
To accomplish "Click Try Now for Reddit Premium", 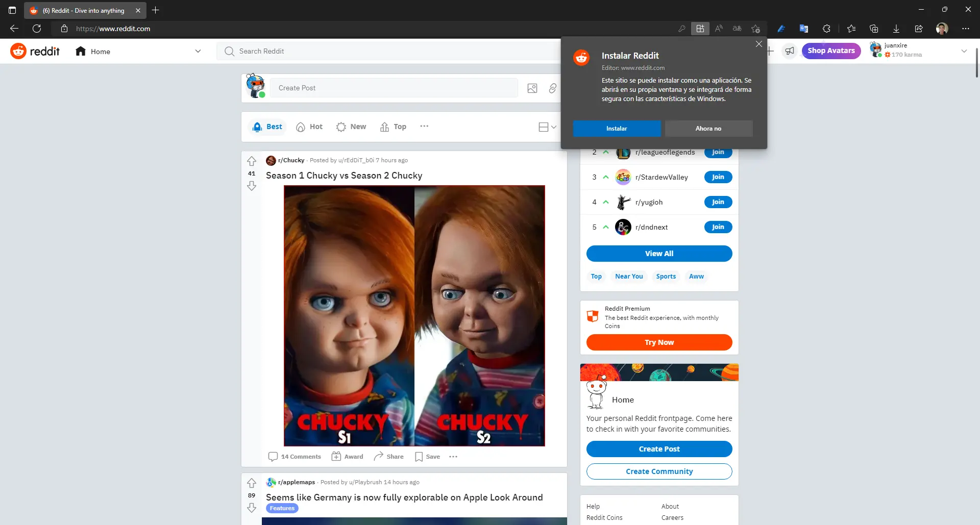I will pyautogui.click(x=659, y=342).
